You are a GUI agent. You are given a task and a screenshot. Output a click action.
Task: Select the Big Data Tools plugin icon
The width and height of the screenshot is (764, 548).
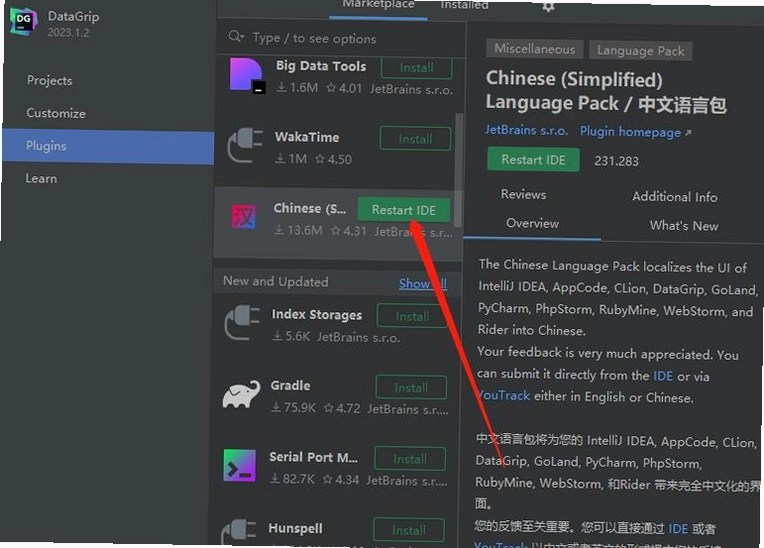click(x=247, y=76)
